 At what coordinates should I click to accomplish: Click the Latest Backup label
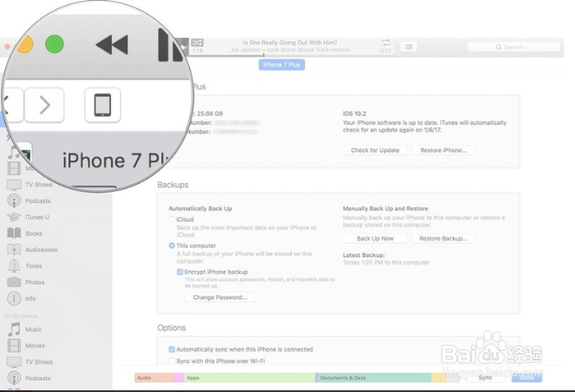364,254
